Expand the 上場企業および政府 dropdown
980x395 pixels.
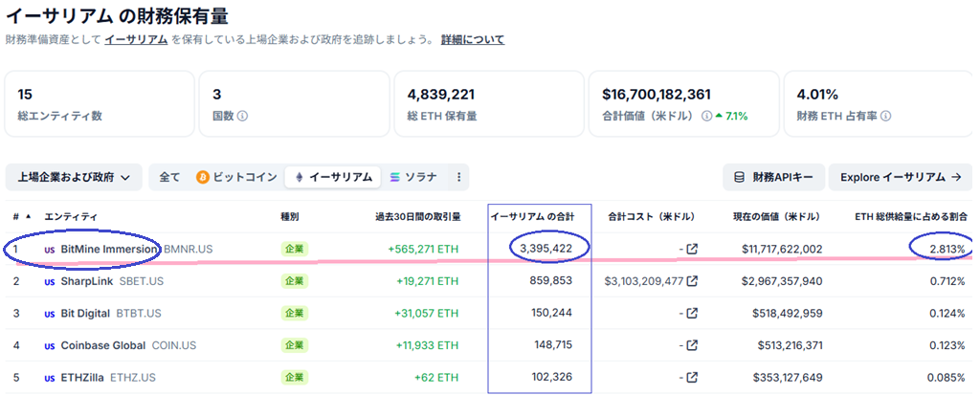point(74,177)
